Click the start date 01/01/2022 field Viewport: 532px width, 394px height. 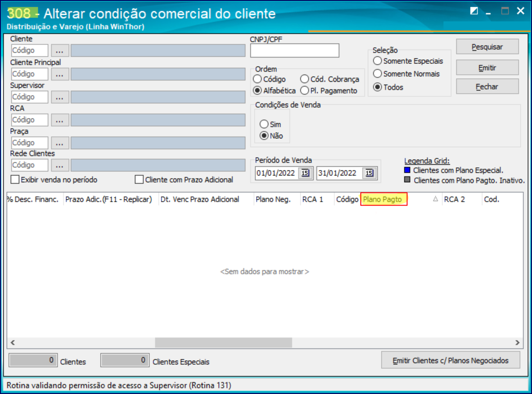point(276,173)
